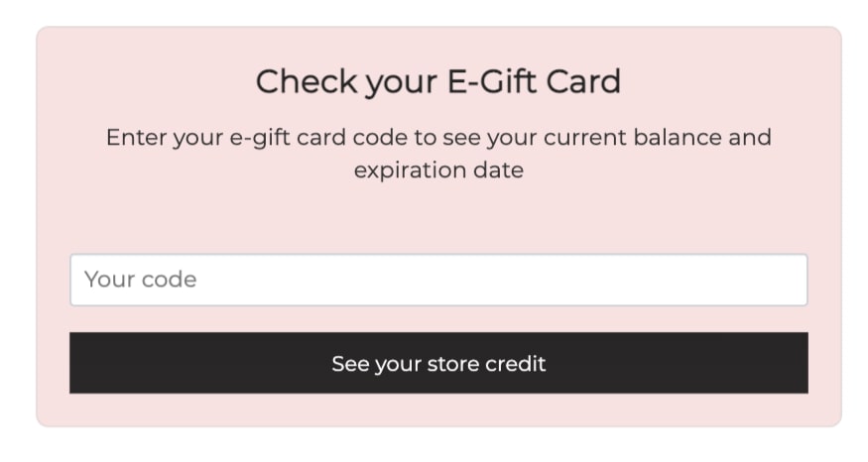Click the right edge of the dark submit button
Screen dimensions: 868x462
[797, 363]
